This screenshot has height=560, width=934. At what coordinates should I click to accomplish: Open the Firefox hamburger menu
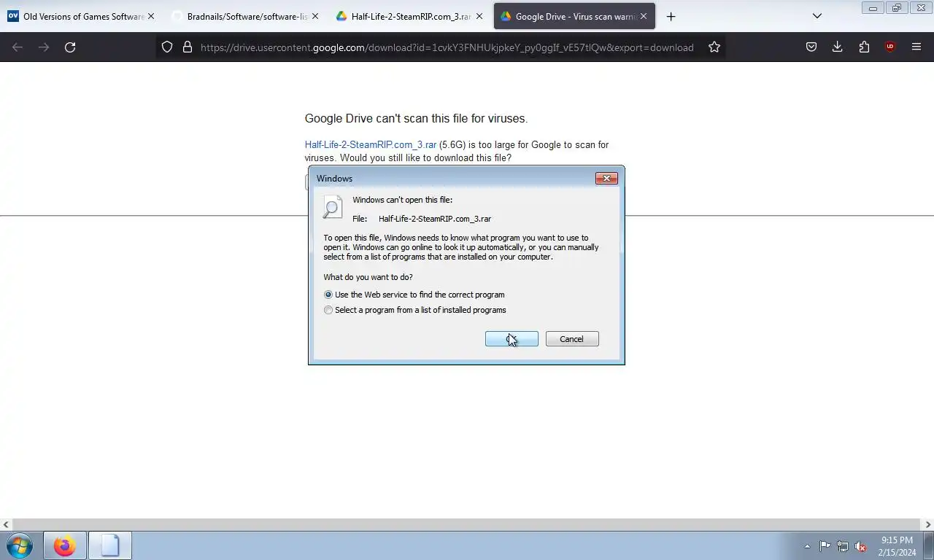[x=916, y=47]
